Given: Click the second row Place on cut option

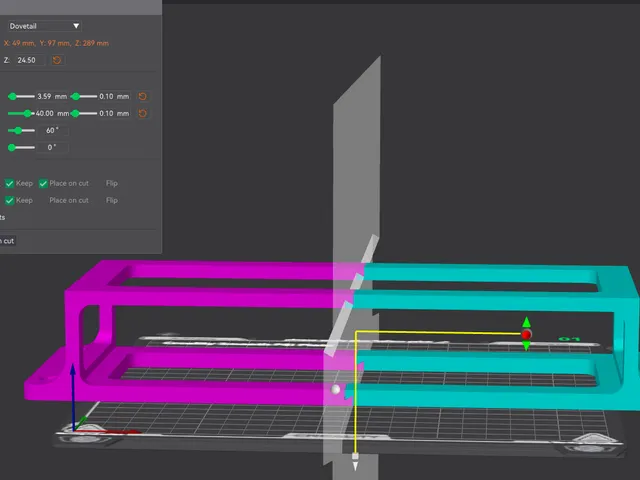Looking at the screenshot, I should point(69,200).
